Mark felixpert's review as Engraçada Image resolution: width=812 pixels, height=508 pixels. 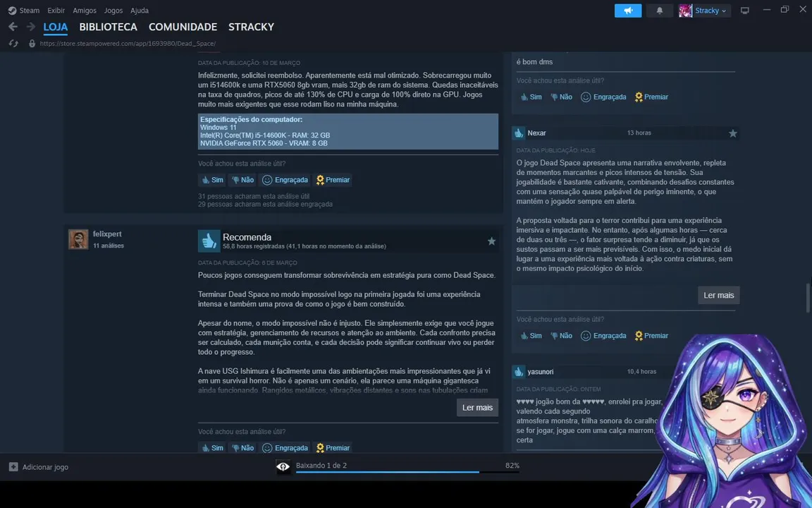(x=285, y=448)
